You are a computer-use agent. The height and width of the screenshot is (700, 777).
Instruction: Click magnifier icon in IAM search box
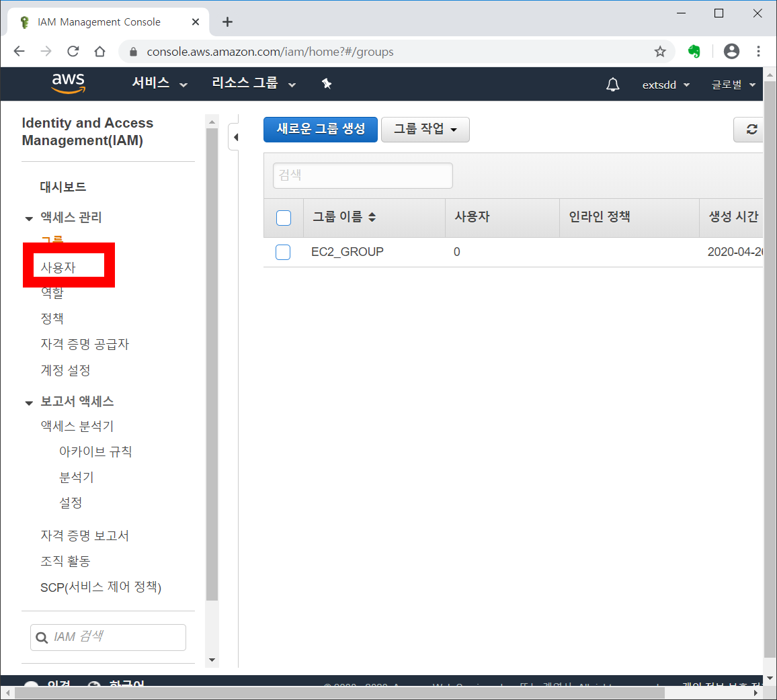pos(42,638)
